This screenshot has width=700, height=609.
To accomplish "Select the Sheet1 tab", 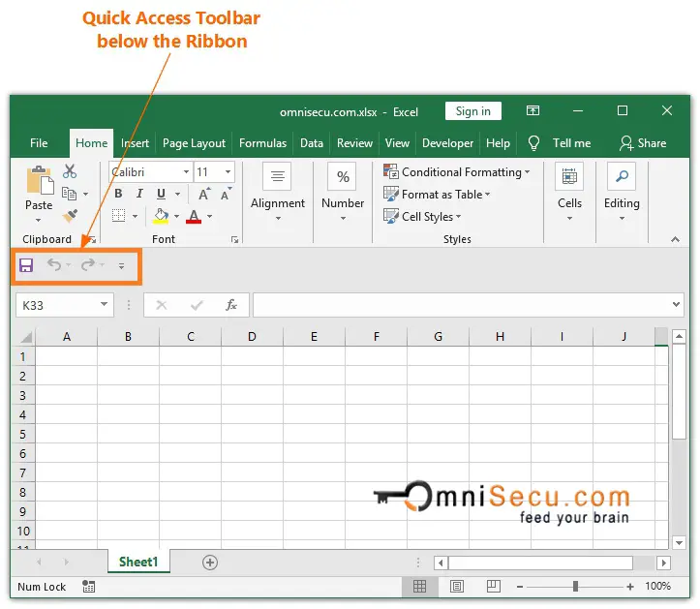I will point(138,563).
